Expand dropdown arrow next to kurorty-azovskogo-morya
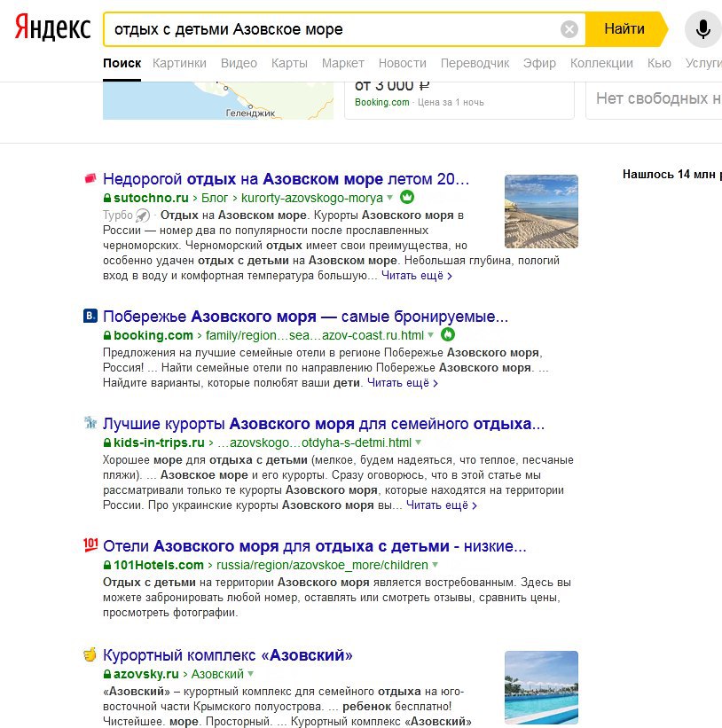 tap(390, 198)
